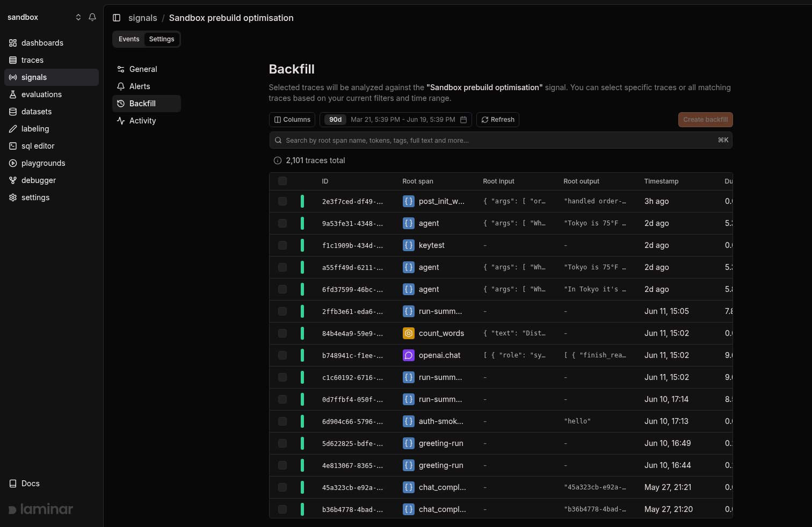The width and height of the screenshot is (812, 527).
Task: Tick checkbox for trace 84b4e4a9-59e9
Action: (282, 333)
